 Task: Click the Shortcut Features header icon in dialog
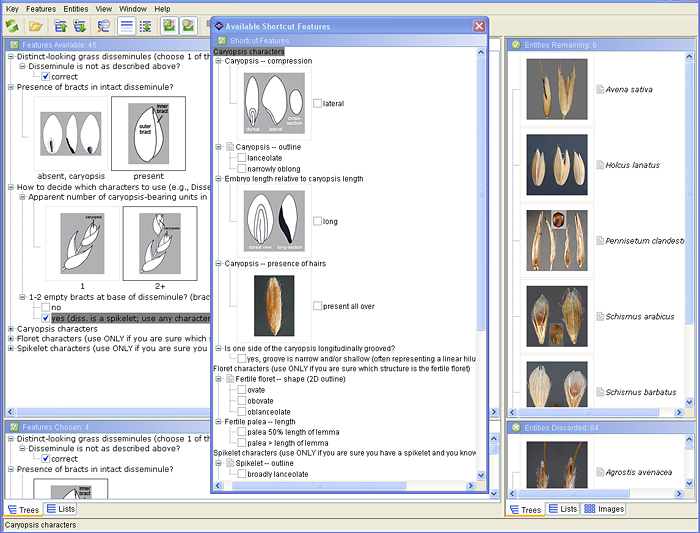222,41
